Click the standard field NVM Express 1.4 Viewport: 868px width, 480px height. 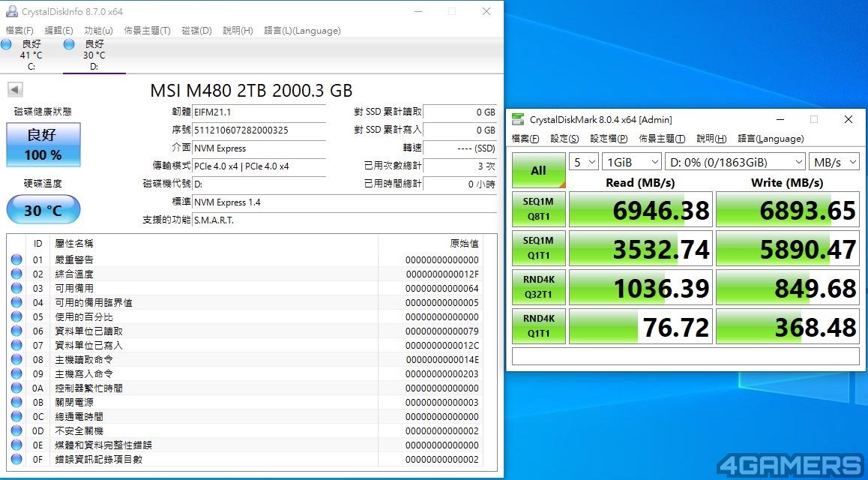pos(344,202)
